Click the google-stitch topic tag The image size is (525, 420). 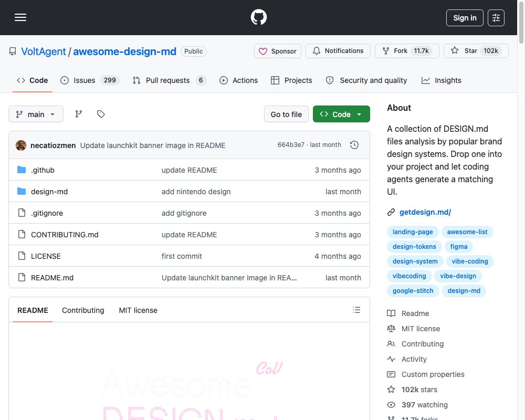(x=413, y=291)
